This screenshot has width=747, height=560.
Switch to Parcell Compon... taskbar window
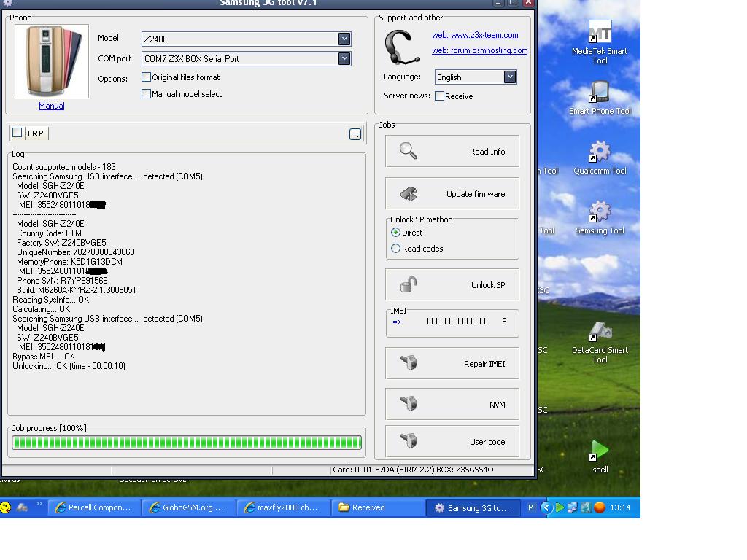tap(94, 507)
